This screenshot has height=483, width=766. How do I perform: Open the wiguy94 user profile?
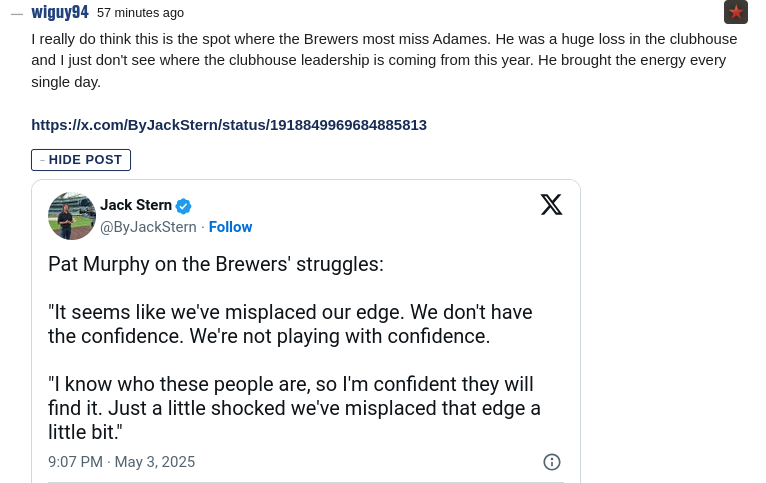[60, 12]
